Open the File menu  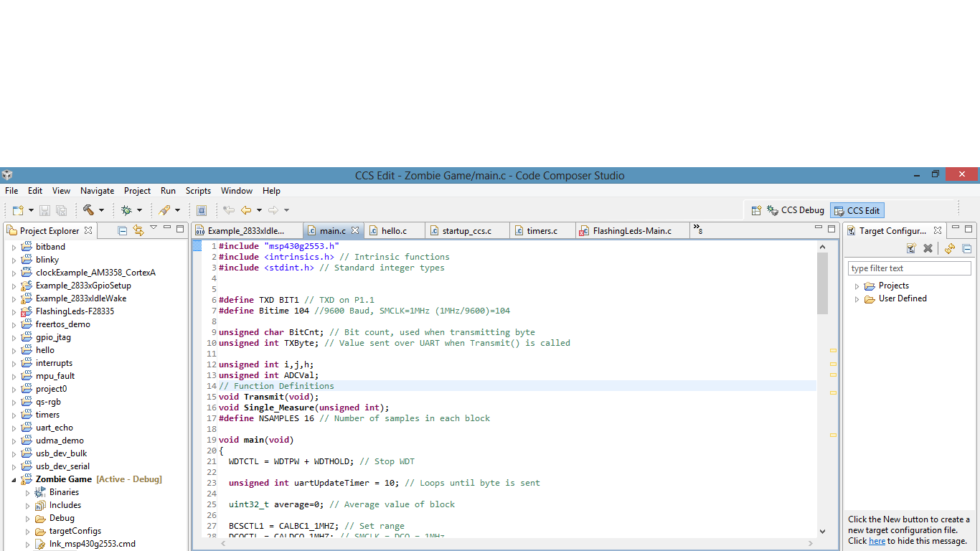[11, 191]
